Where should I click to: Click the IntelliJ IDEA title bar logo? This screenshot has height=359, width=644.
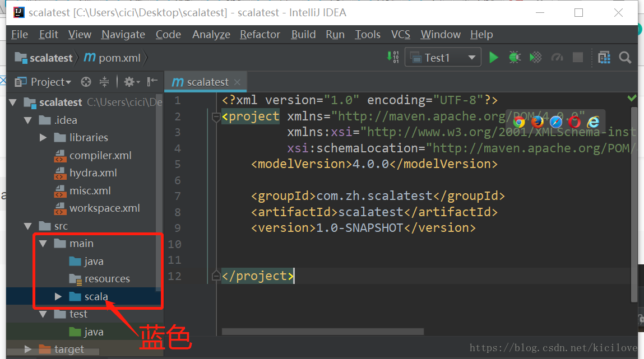tap(19, 13)
